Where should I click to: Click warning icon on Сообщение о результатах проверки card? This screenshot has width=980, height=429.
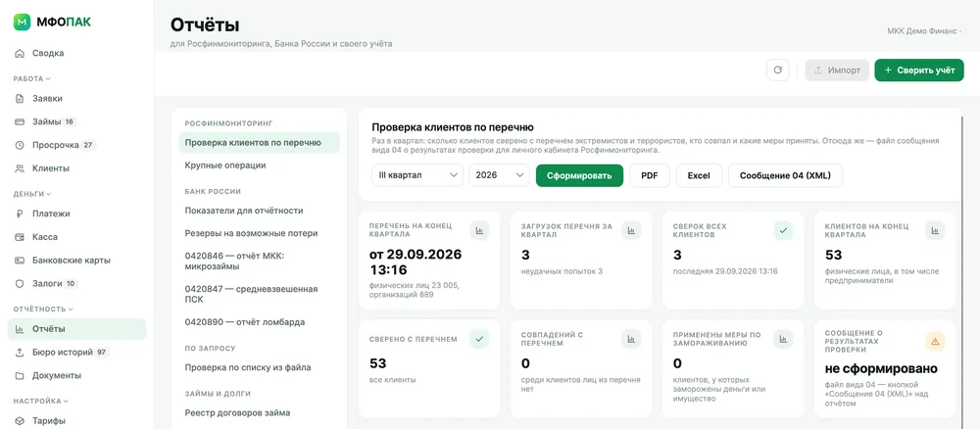click(935, 342)
